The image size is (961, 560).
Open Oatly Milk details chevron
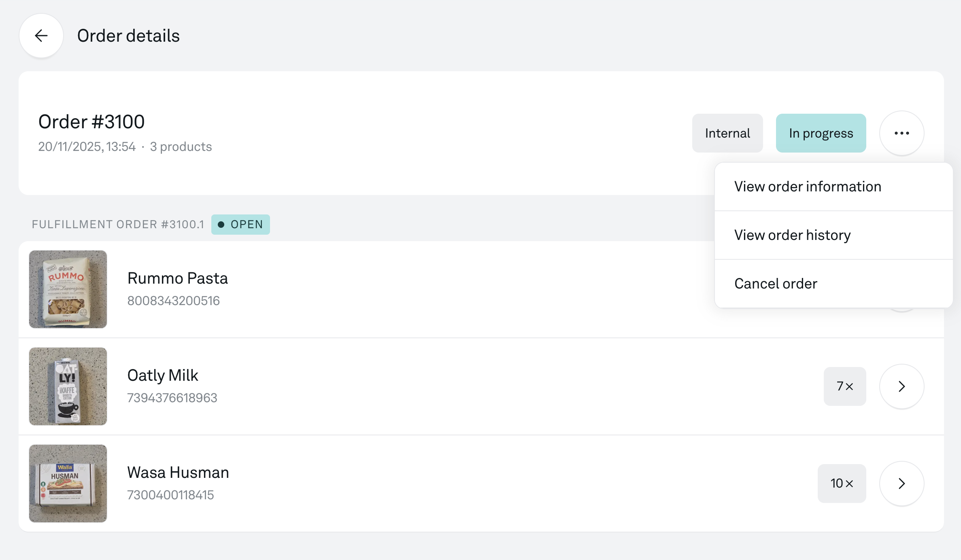(901, 386)
